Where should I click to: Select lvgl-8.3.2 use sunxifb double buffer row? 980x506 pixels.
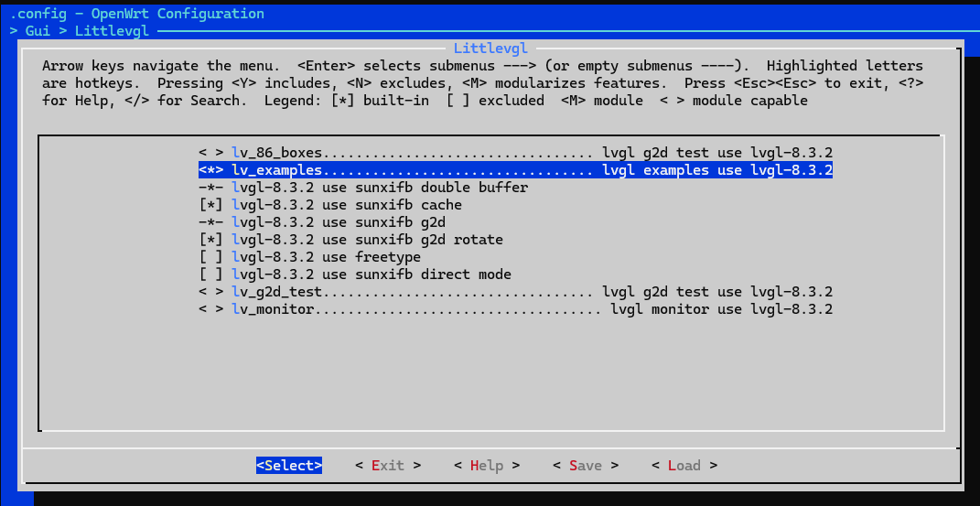[363, 188]
